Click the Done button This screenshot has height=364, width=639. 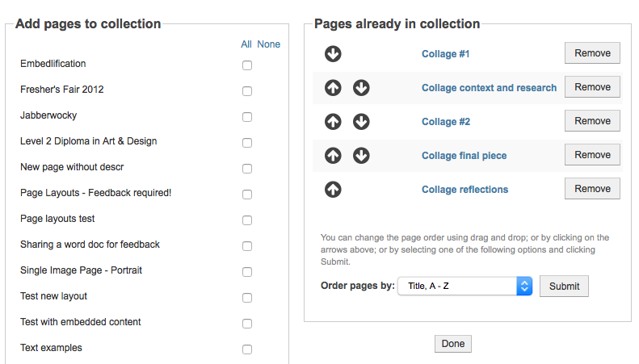(453, 344)
